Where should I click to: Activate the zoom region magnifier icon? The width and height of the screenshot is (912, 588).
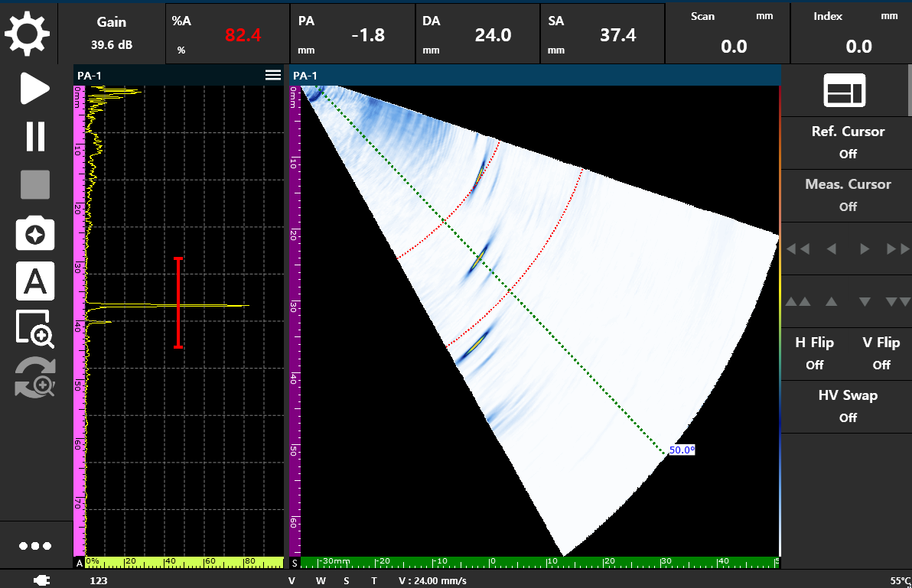tap(35, 329)
